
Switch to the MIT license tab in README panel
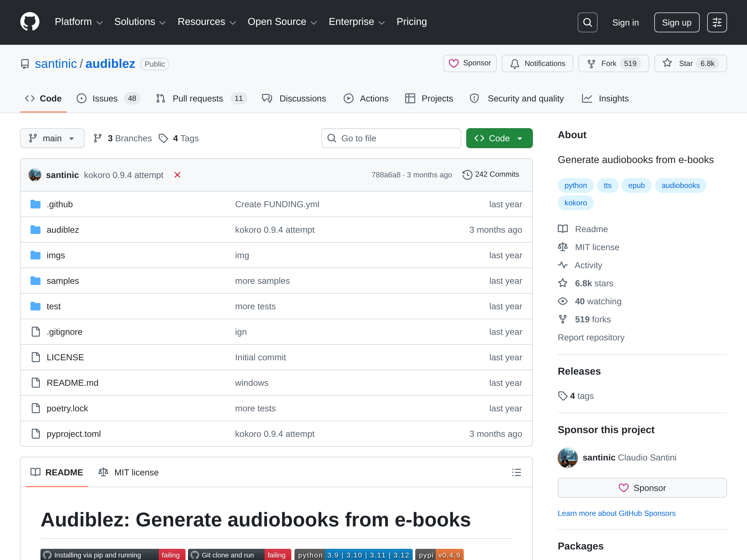pyautogui.click(x=129, y=472)
